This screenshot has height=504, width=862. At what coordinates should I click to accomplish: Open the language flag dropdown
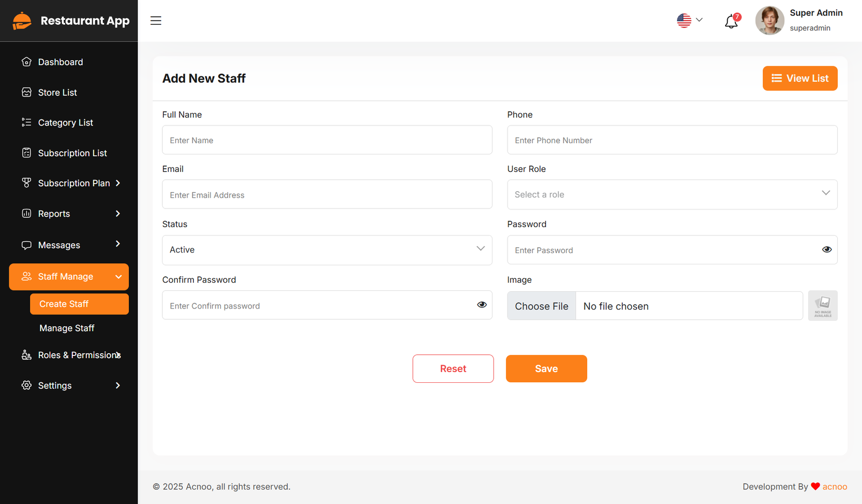[690, 20]
